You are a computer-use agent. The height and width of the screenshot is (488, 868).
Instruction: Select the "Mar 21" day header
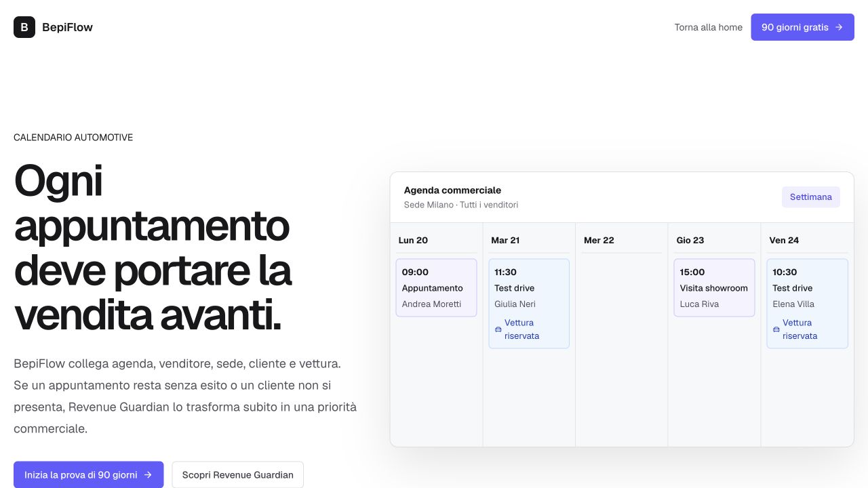coord(505,240)
